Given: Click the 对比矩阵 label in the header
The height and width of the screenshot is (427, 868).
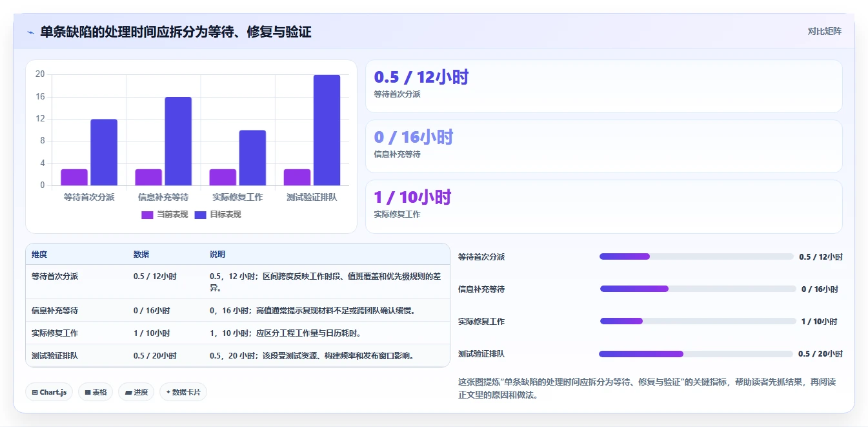Looking at the screenshot, I should click(824, 31).
